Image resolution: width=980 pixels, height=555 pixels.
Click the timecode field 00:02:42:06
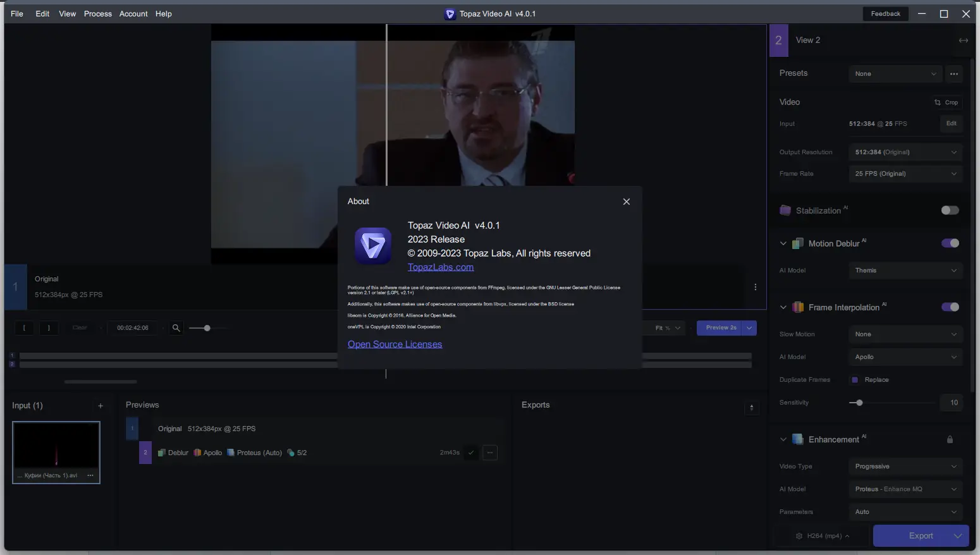[133, 328]
